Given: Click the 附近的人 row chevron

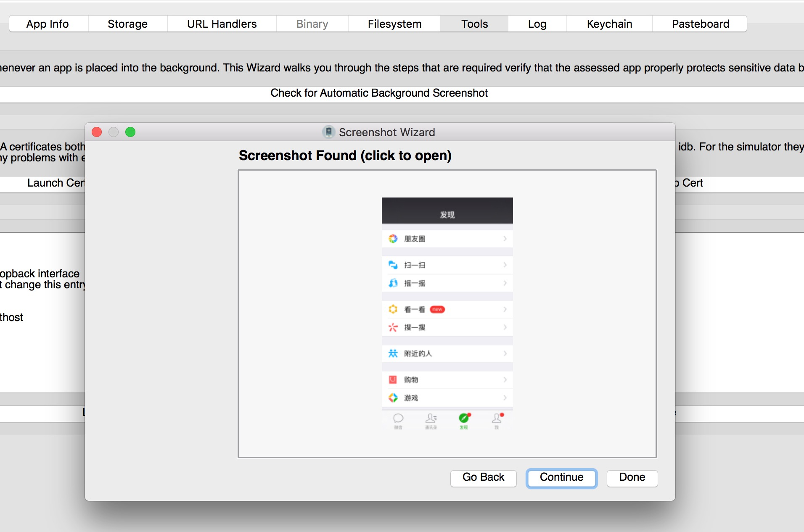Looking at the screenshot, I should [505, 353].
